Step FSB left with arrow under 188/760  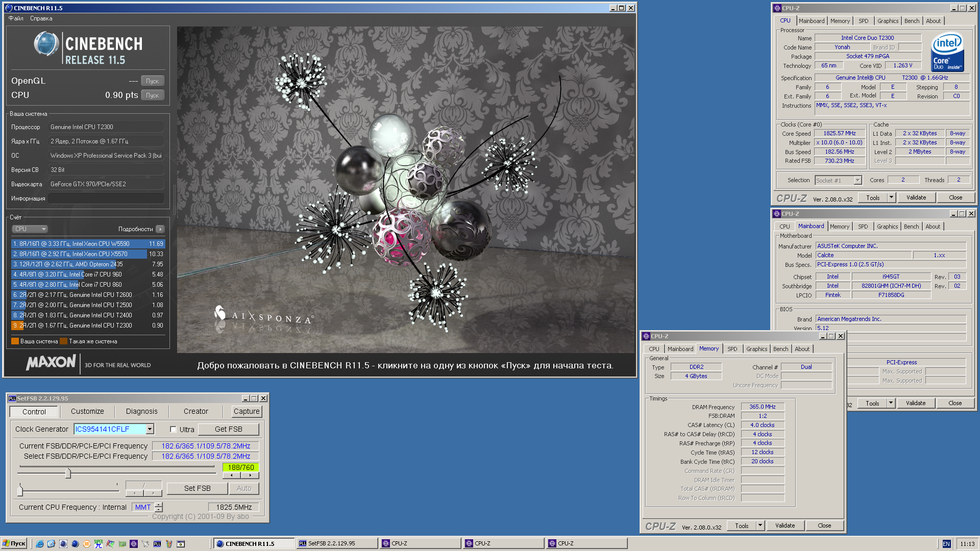click(x=232, y=475)
